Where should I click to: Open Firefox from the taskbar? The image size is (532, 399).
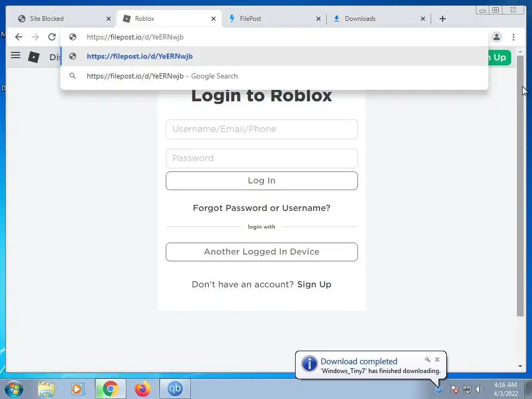(x=142, y=389)
